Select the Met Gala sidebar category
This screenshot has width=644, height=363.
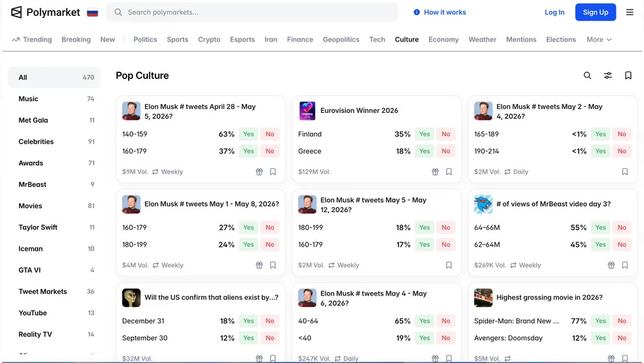click(54, 120)
